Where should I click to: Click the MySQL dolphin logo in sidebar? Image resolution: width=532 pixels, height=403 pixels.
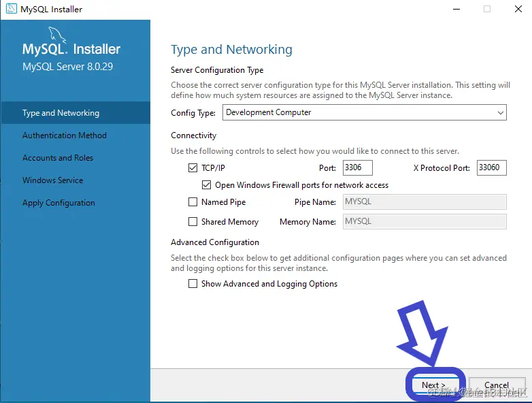coord(56,35)
